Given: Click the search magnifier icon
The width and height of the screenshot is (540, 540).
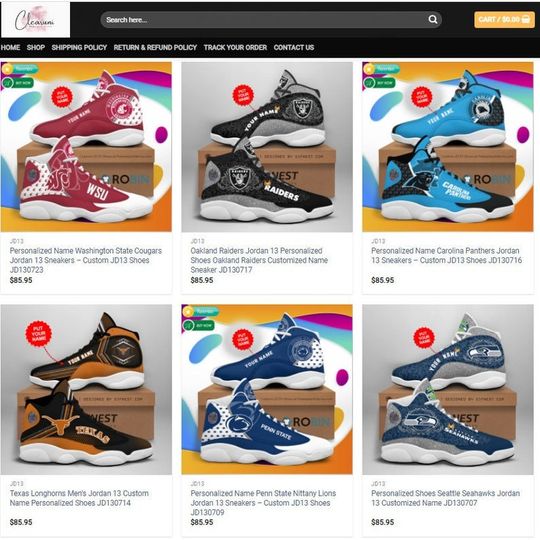Looking at the screenshot, I should click(433, 19).
